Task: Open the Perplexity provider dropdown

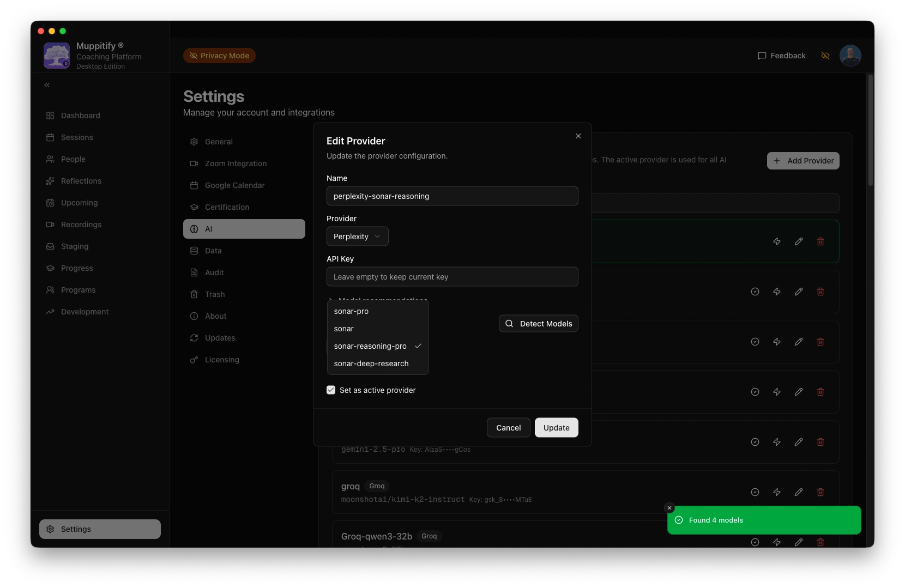Action: tap(357, 237)
